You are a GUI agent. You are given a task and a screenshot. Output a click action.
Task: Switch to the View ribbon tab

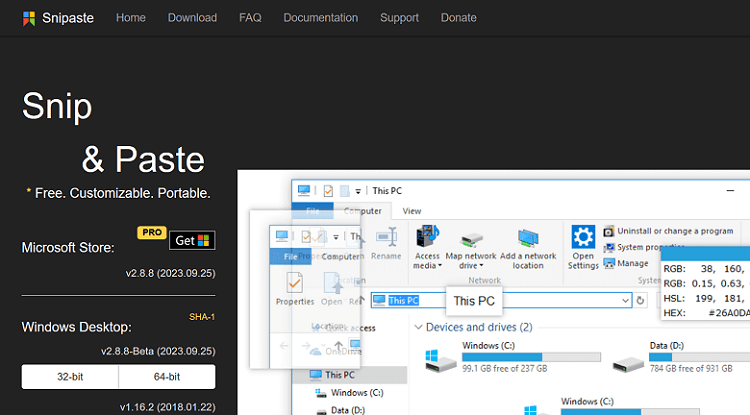412,211
